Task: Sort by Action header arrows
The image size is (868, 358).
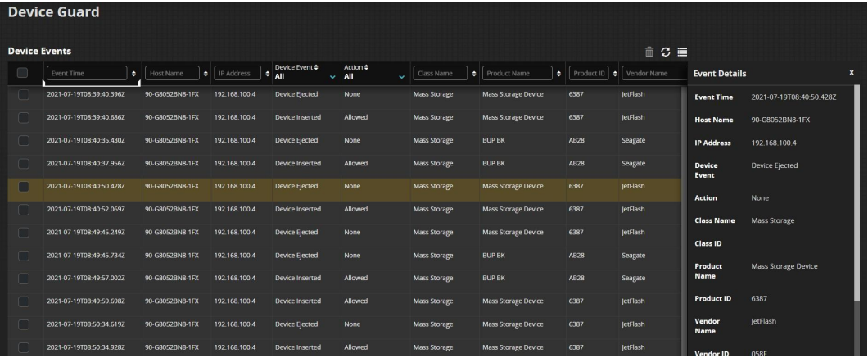Action: [365, 67]
